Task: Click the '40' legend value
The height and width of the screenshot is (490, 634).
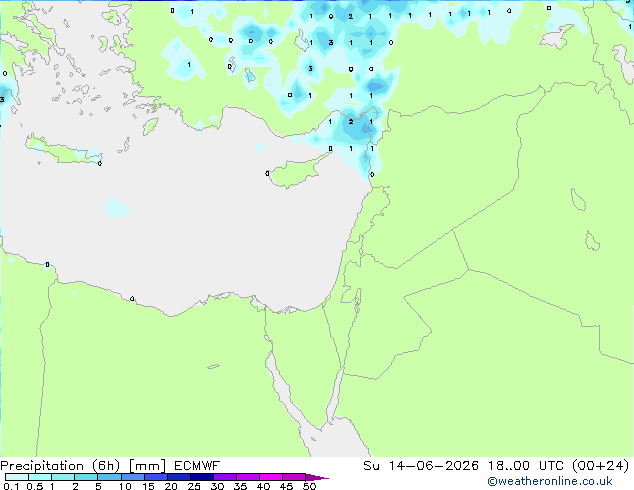Action: pos(263,486)
